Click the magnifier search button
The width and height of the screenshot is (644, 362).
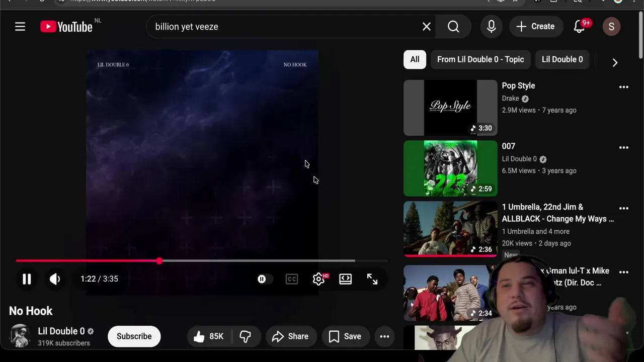click(453, 27)
